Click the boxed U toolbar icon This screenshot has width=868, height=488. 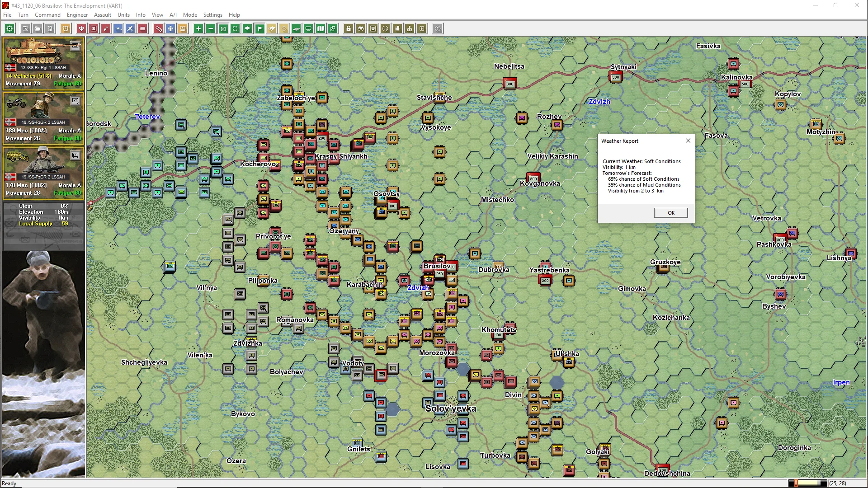click(x=373, y=28)
